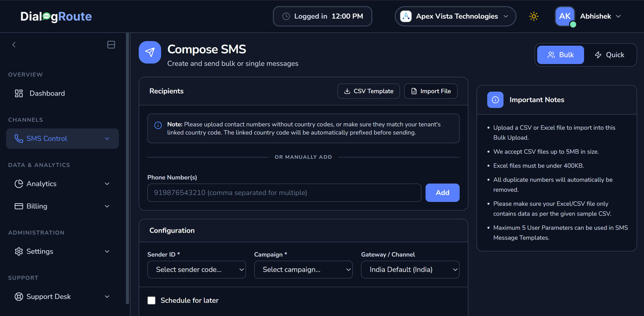Switch to the Quick tab

click(609, 55)
